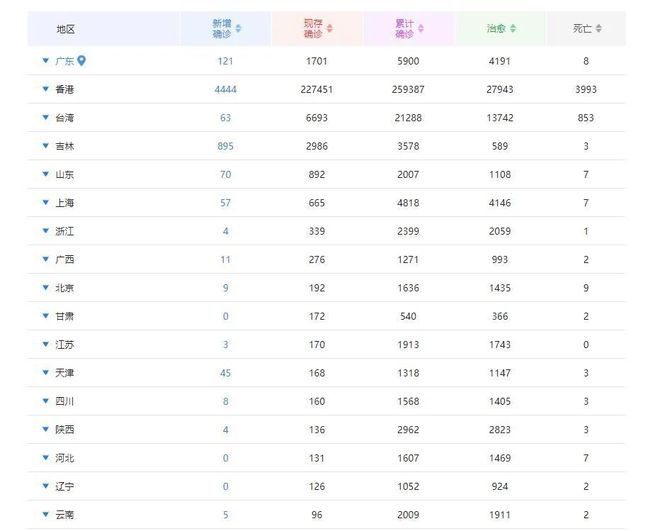
Task: Sort table by 治愈 sort arrows
Action: tap(512, 29)
